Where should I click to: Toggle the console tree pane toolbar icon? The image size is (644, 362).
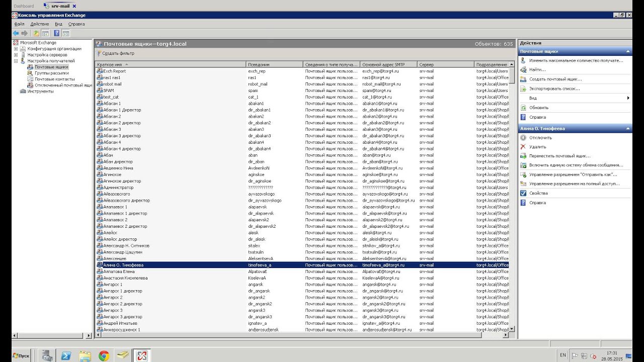click(x=45, y=33)
